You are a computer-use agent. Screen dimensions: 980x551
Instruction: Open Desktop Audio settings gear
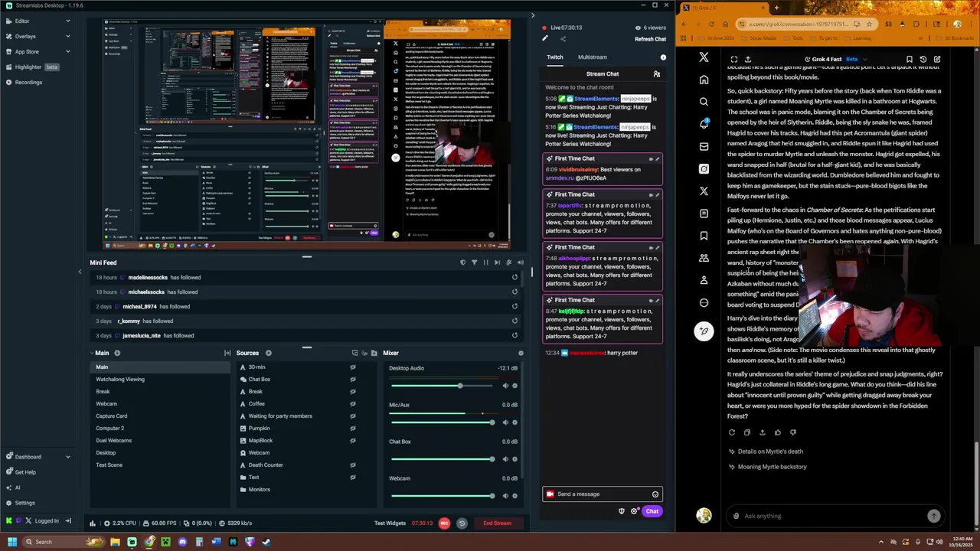pos(514,386)
